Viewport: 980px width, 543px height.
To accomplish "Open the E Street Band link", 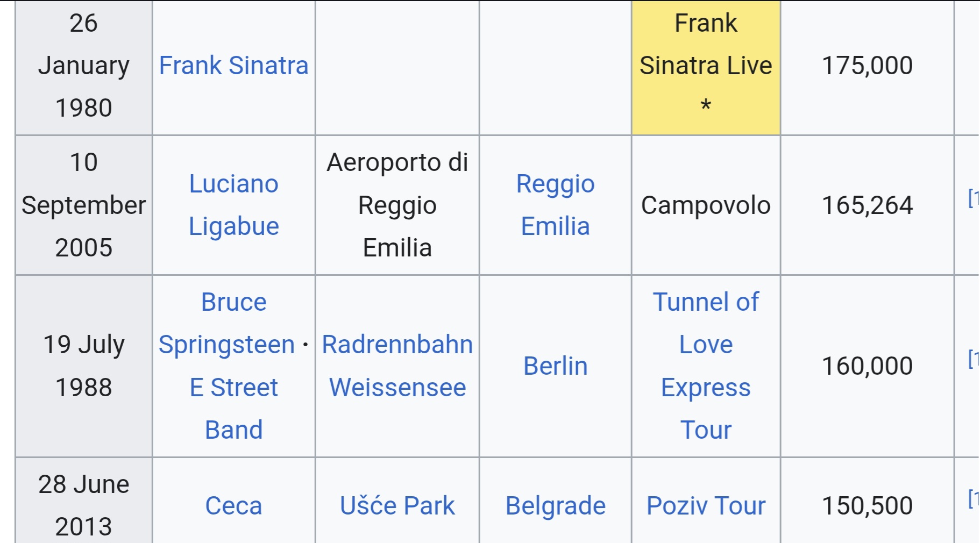I will pyautogui.click(x=233, y=409).
